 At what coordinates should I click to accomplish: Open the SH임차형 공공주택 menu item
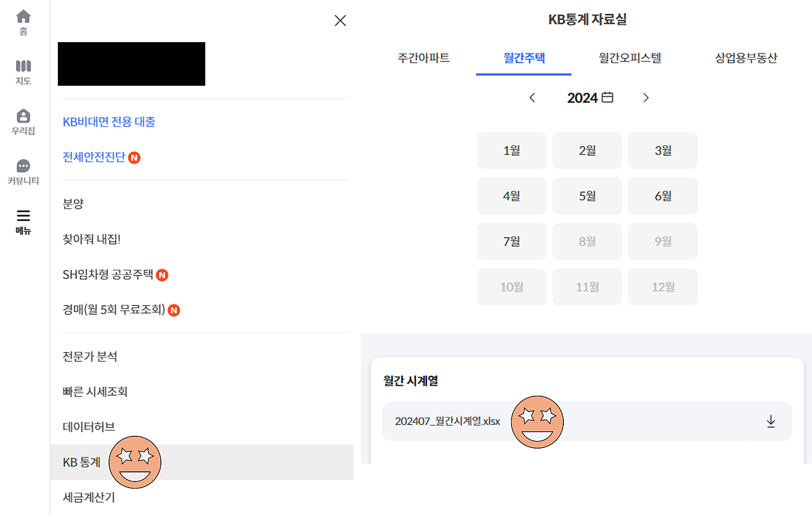pyautogui.click(x=108, y=274)
